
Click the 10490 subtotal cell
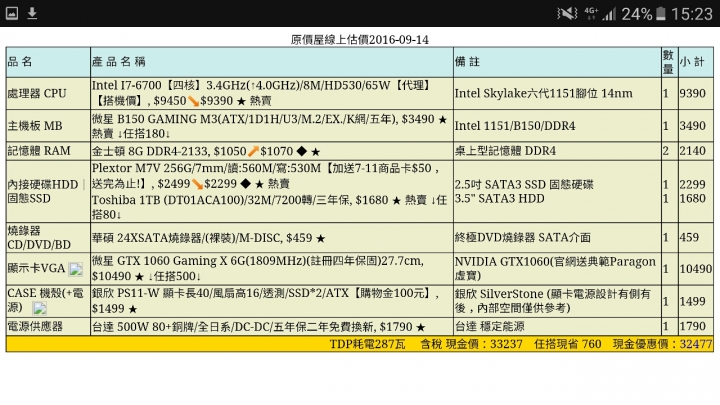696,269
